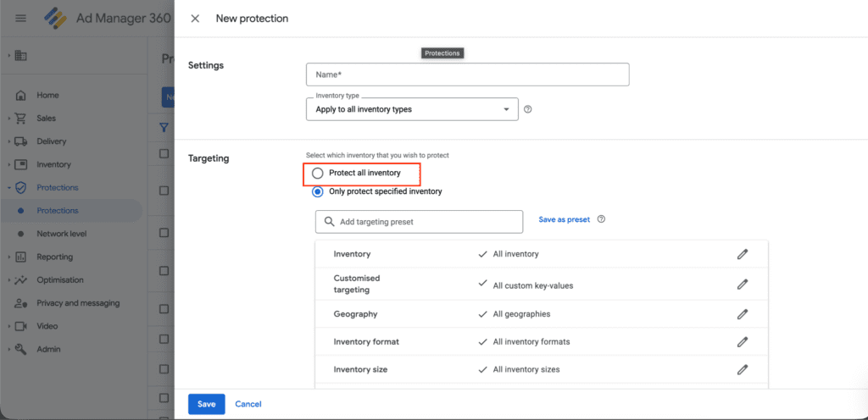Expand the Delivery menu section

pyautogui.click(x=8, y=141)
